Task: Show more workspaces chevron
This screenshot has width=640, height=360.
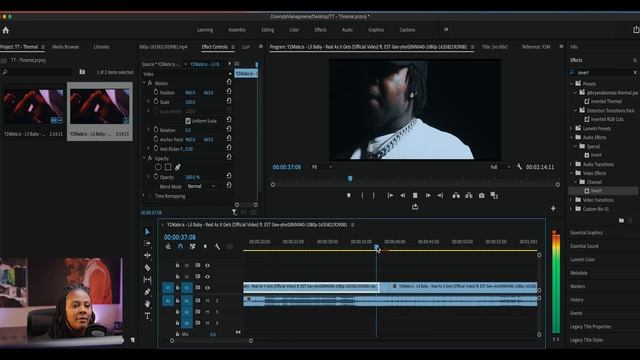Action: 446,29
